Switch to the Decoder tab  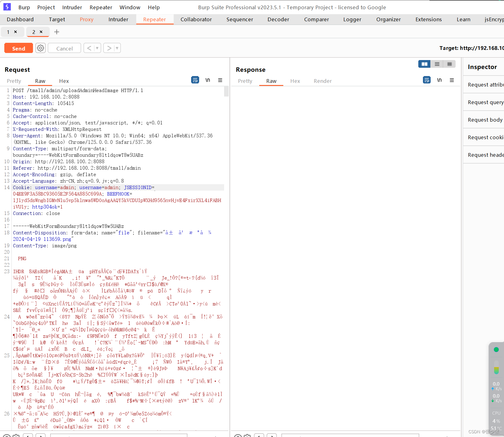point(278,19)
